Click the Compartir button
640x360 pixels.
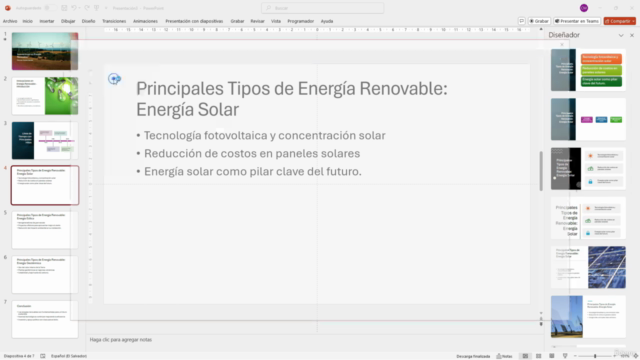620,21
